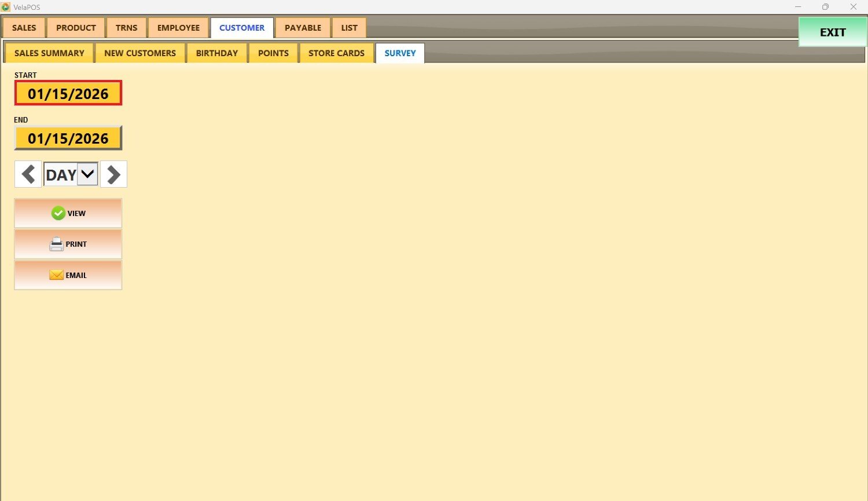Expand the DAY period dropdown
This screenshot has width=868, height=501.
point(87,174)
